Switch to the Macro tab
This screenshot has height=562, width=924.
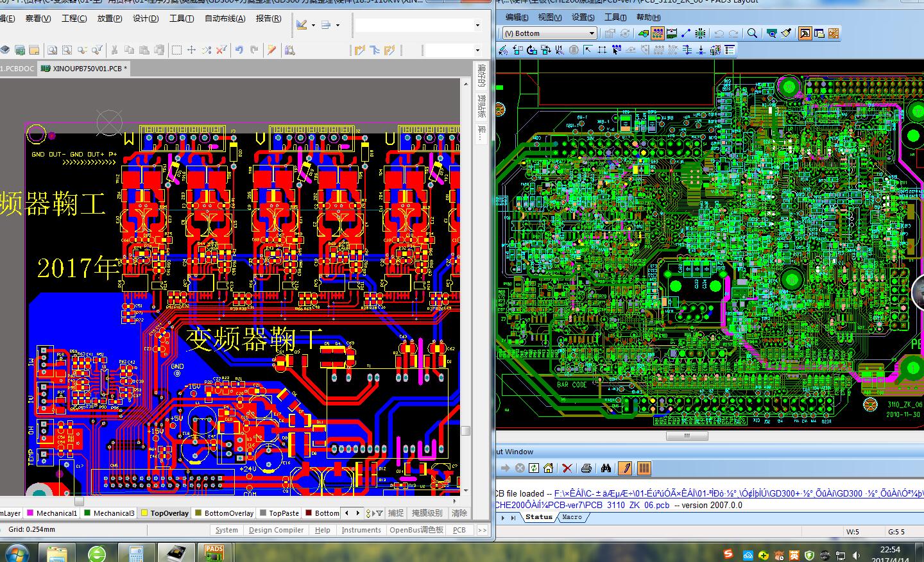click(x=572, y=517)
